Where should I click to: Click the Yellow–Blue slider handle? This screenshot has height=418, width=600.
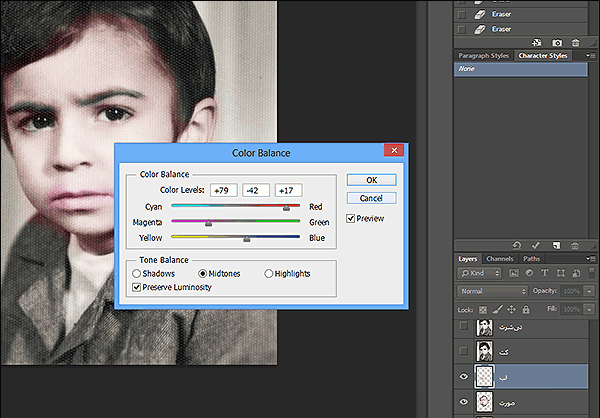pos(247,238)
